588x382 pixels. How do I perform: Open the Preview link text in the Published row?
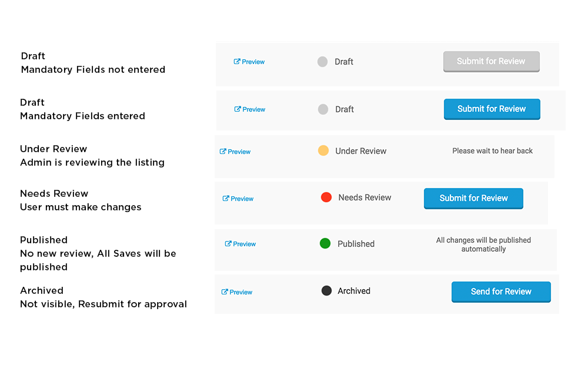[245, 244]
